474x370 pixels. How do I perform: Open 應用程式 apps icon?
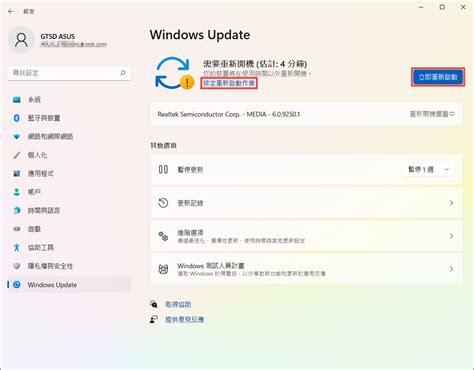[x=17, y=173]
